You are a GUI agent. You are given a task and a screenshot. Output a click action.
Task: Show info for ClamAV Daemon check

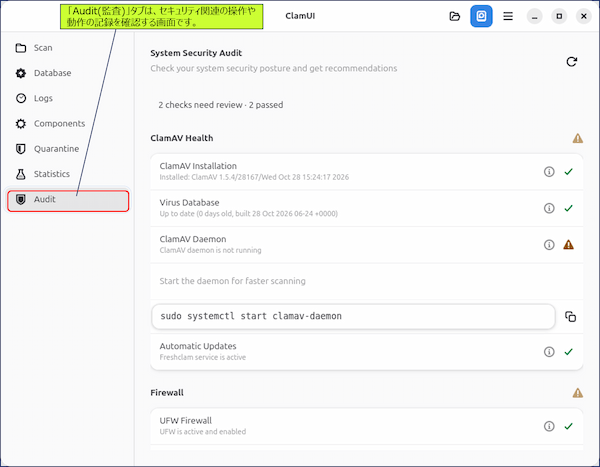[549, 245]
